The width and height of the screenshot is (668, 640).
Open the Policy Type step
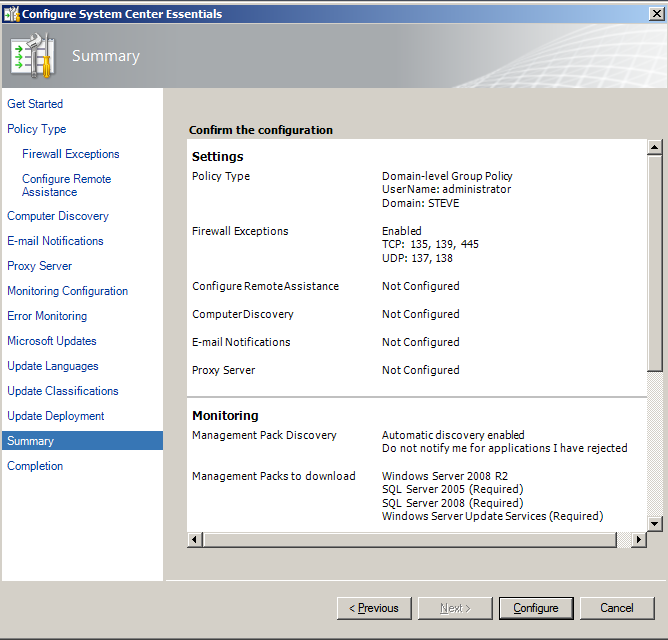(x=37, y=129)
